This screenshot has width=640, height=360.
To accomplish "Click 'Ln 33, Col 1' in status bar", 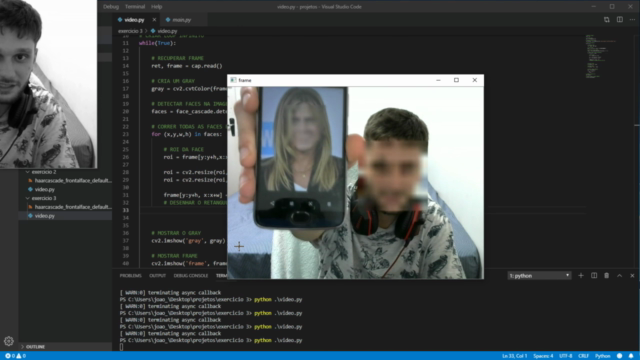I will [514, 356].
